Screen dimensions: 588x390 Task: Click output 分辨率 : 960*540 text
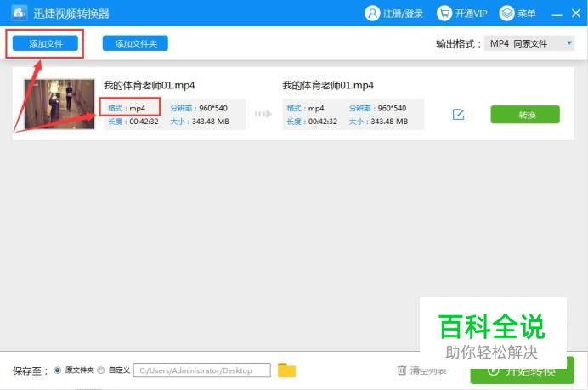(x=377, y=109)
